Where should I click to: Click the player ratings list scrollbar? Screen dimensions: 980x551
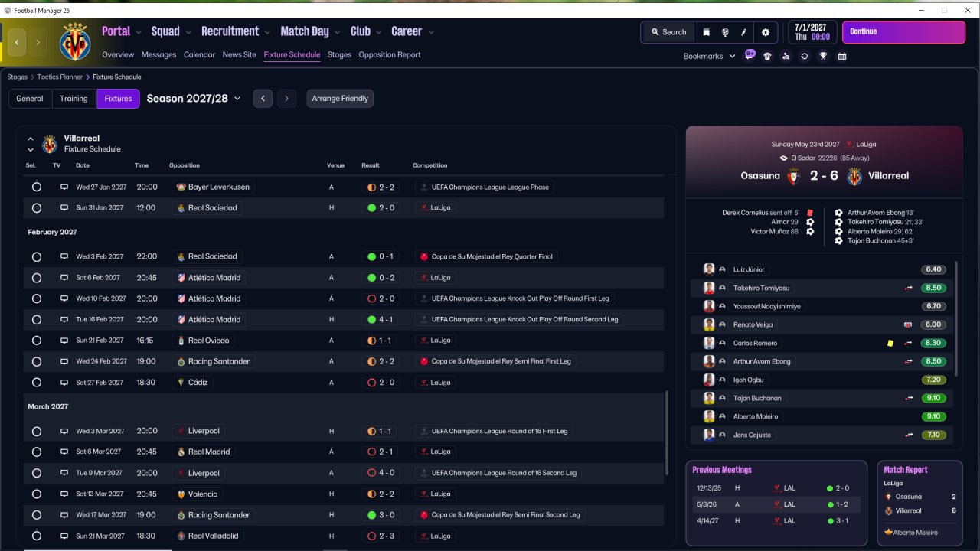(955, 318)
